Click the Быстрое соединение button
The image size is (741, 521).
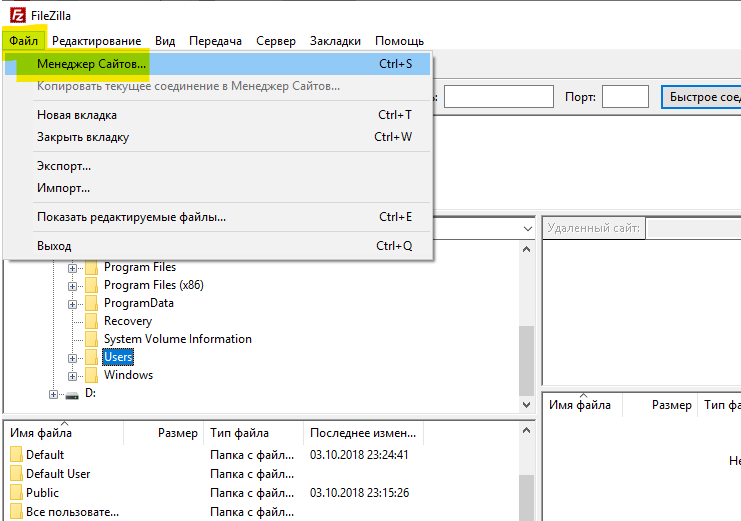(701, 97)
